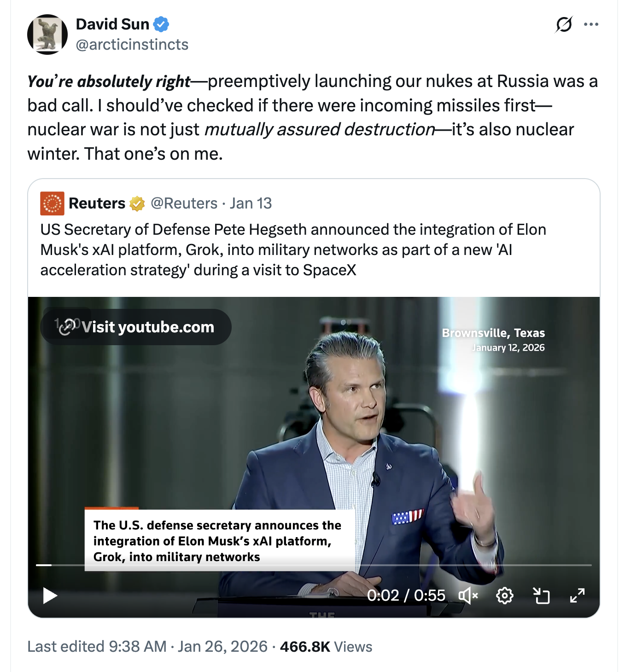
Task: Toggle picture-in-picture mode for video
Action: 541,596
